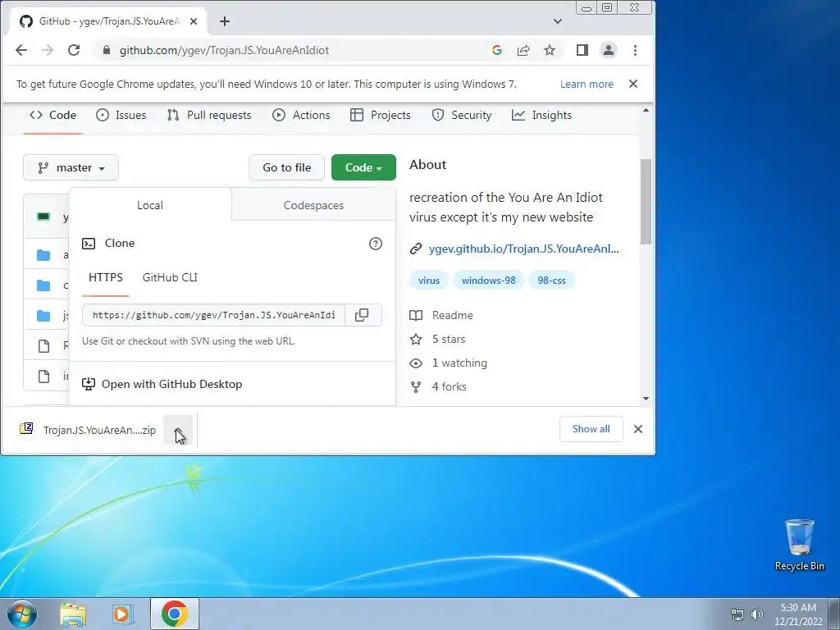
Task: Click the Google icon in the address bar
Action: 496,50
